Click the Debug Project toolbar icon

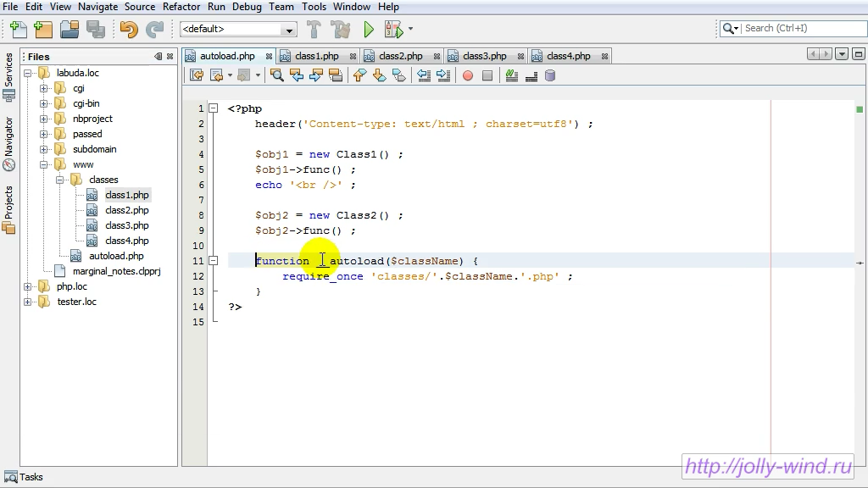tap(393, 29)
